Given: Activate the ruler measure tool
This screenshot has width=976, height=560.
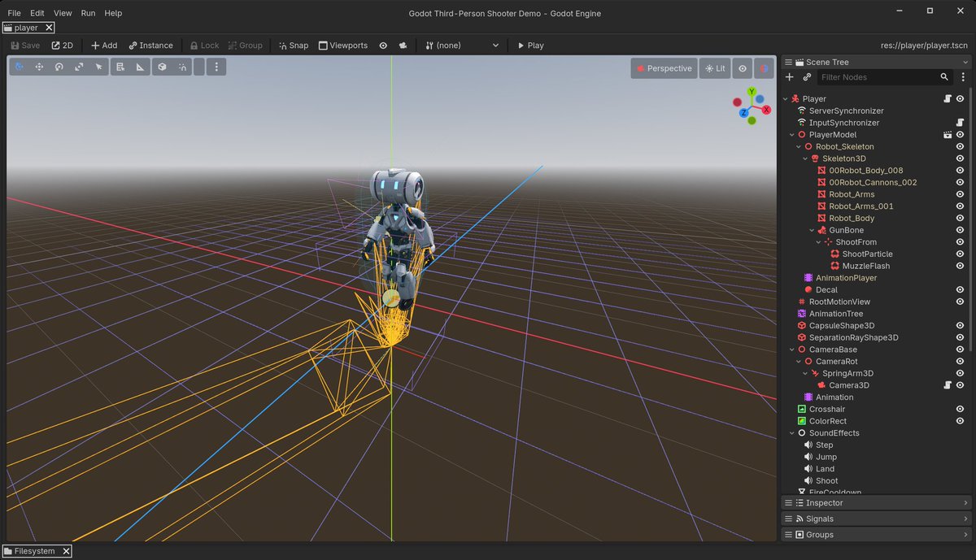Looking at the screenshot, I should [140, 67].
